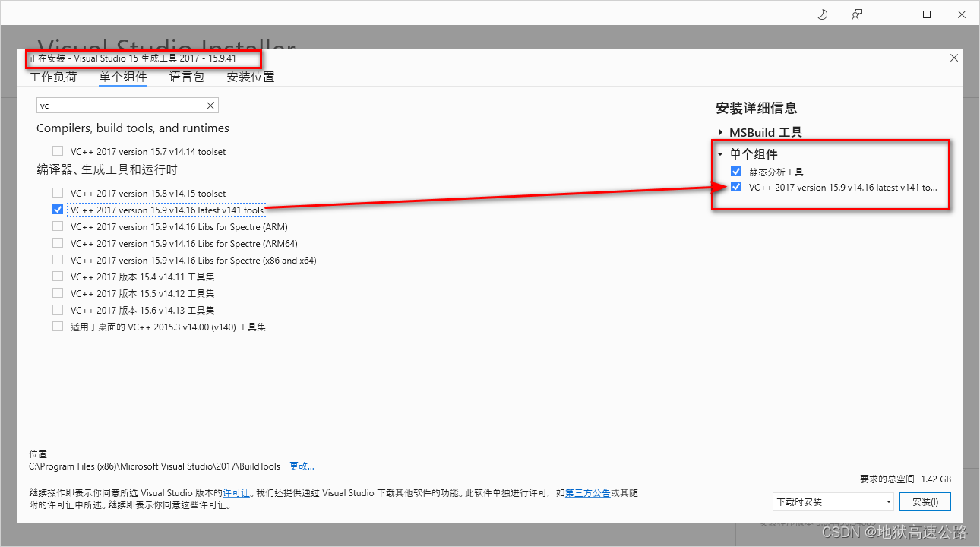This screenshot has width=980, height=547.
Task: Maximize the Visual Studio Installer window
Action: pos(927,14)
